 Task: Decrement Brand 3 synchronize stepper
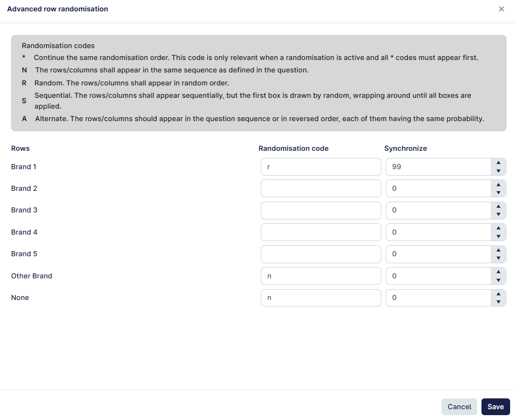[x=498, y=214]
